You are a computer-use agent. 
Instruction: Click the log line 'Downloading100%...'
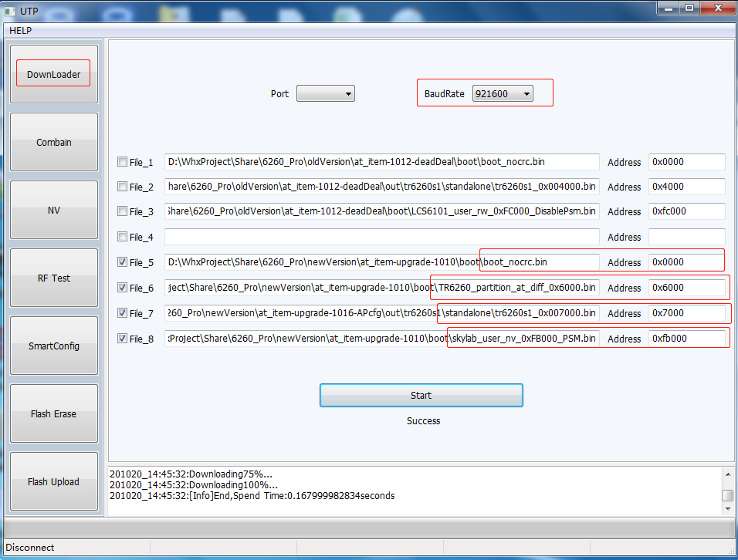tap(194, 484)
